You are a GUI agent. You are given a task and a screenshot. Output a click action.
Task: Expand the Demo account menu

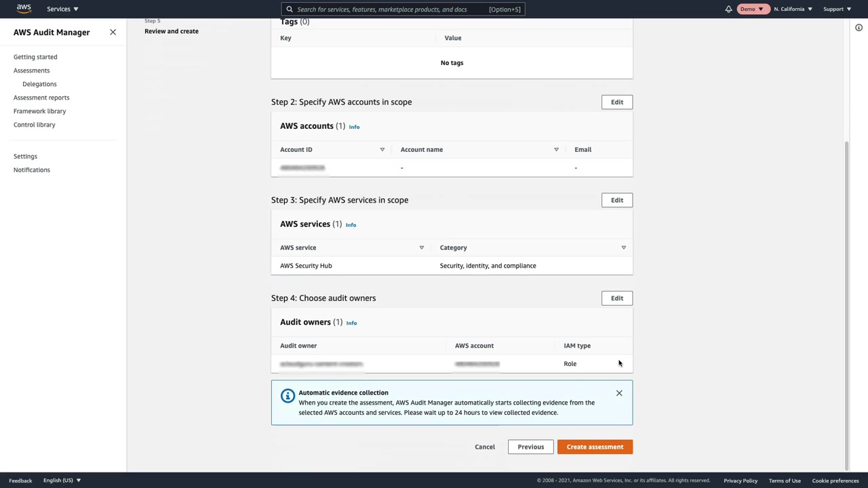751,9
